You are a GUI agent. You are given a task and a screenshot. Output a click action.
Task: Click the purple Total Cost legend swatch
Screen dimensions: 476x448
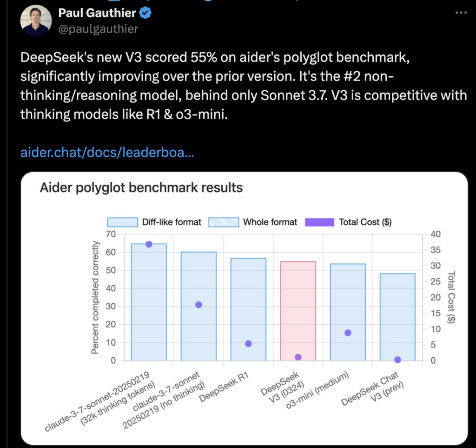click(319, 222)
